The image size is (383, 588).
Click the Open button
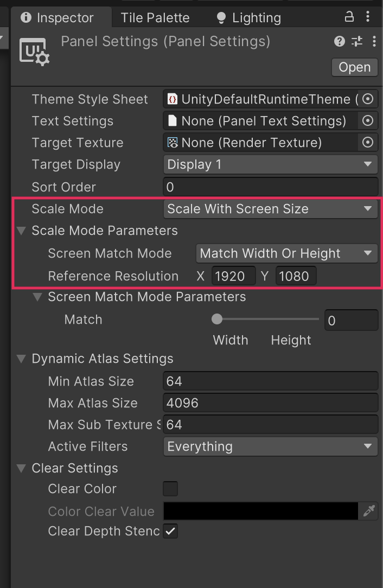point(354,67)
